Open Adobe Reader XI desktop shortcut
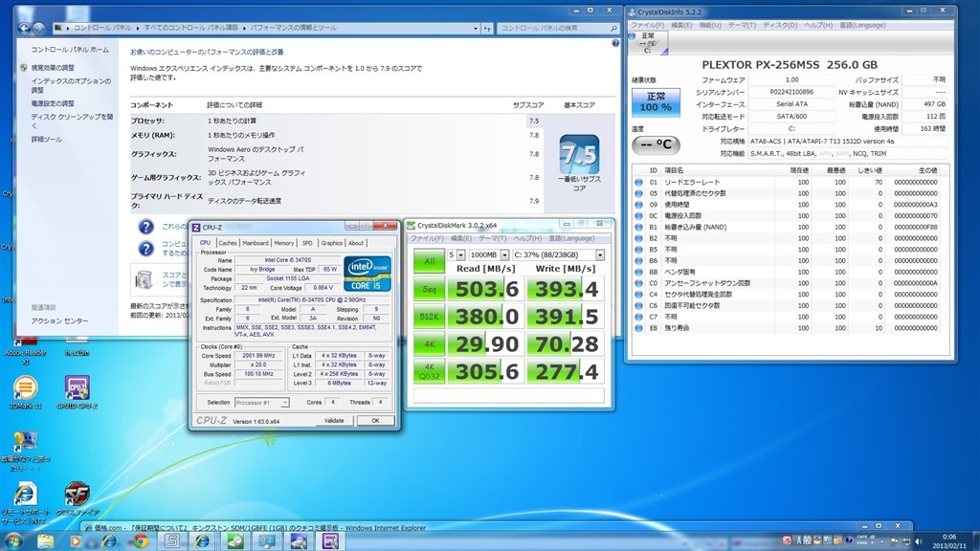 pyautogui.click(x=26, y=348)
